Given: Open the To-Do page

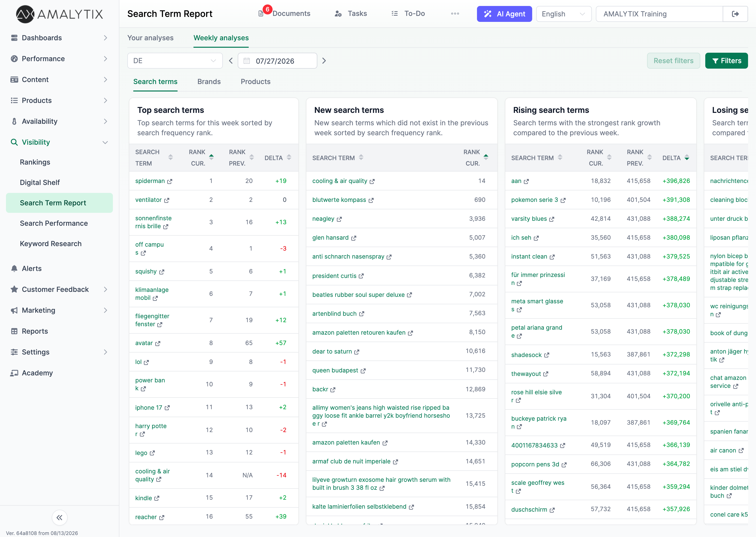Looking at the screenshot, I should 408,14.
